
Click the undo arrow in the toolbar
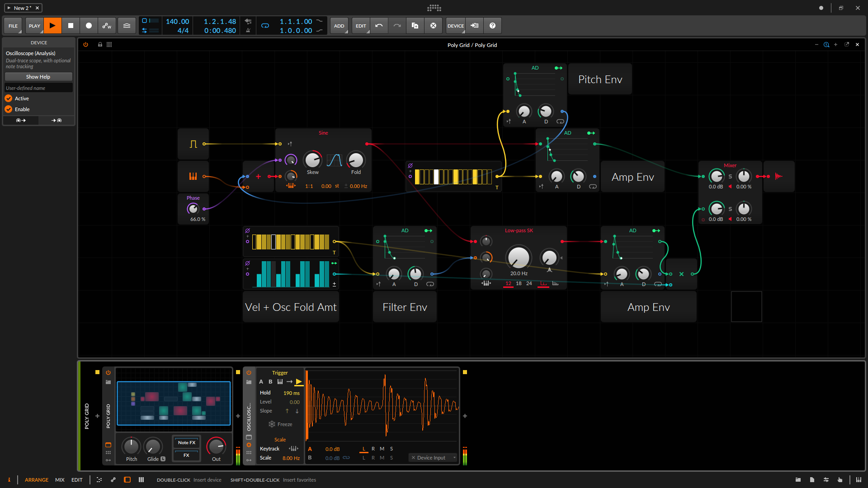coord(379,25)
